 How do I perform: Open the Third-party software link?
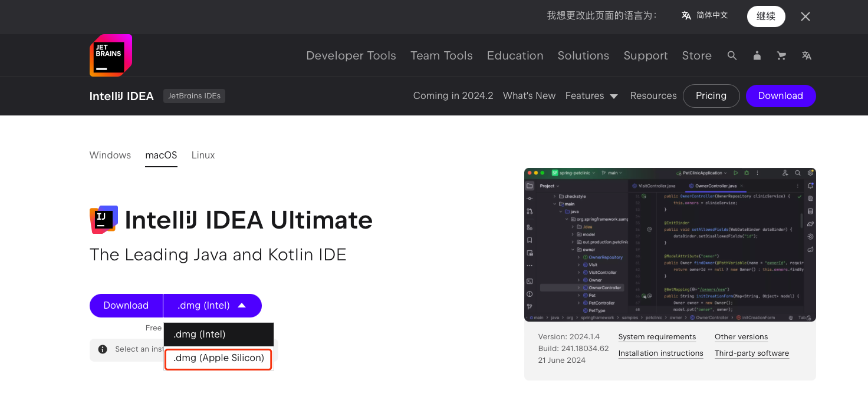pos(752,353)
